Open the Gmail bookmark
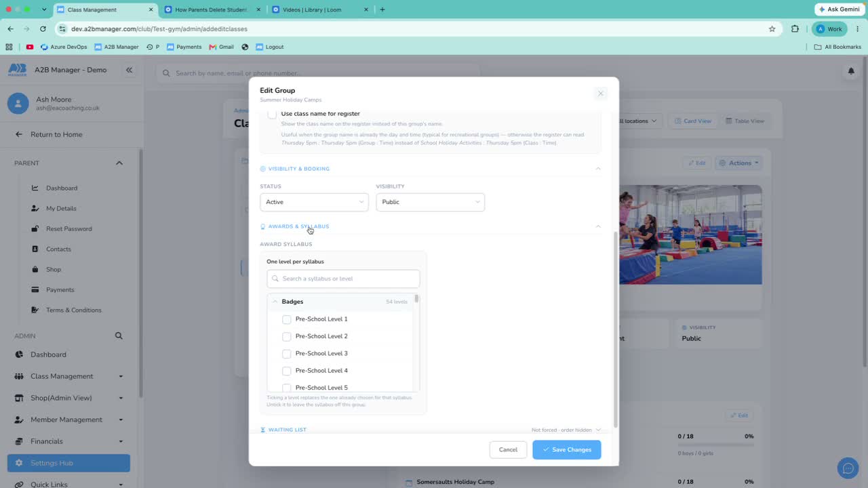 pos(222,47)
